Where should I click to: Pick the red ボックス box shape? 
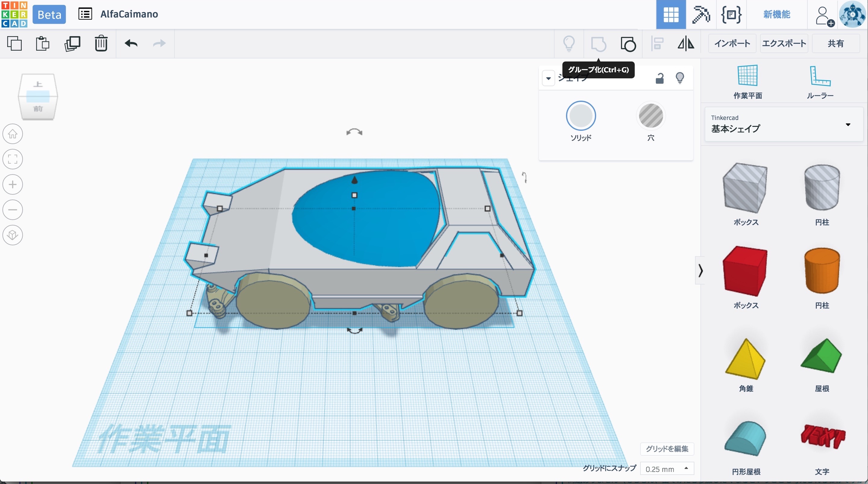(x=745, y=271)
